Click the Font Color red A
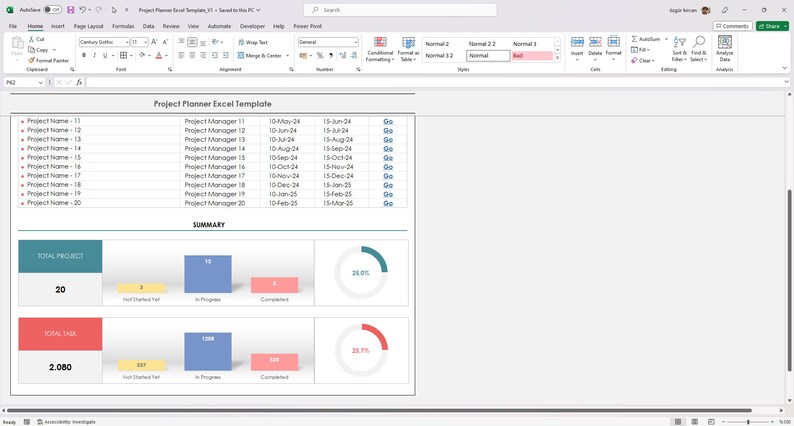The width and height of the screenshot is (794, 426). tap(159, 55)
